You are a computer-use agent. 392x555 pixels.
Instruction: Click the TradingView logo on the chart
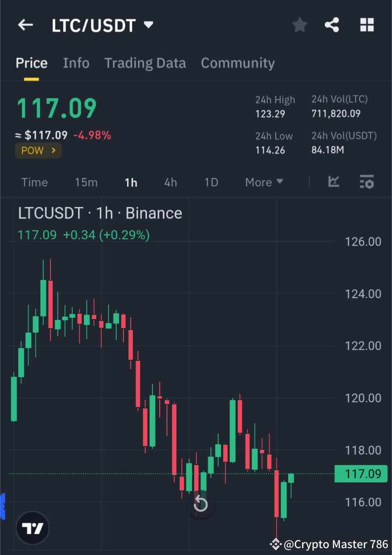tap(32, 528)
